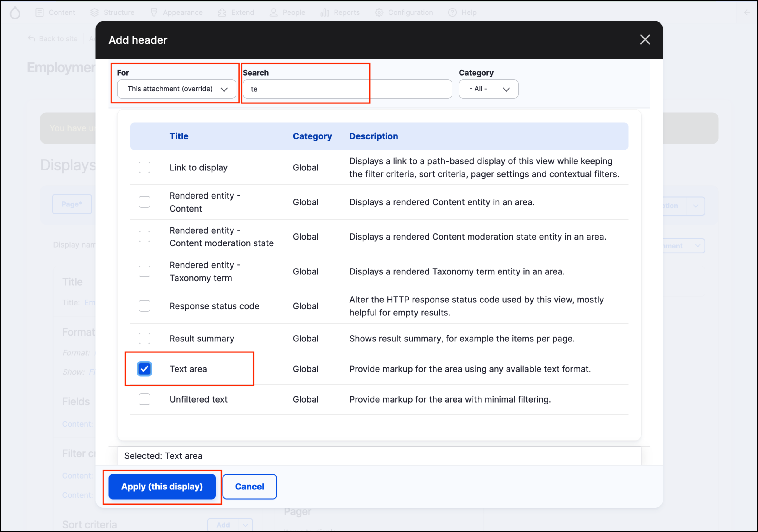Click the People user icon
The width and height of the screenshot is (758, 532).
[274, 12]
